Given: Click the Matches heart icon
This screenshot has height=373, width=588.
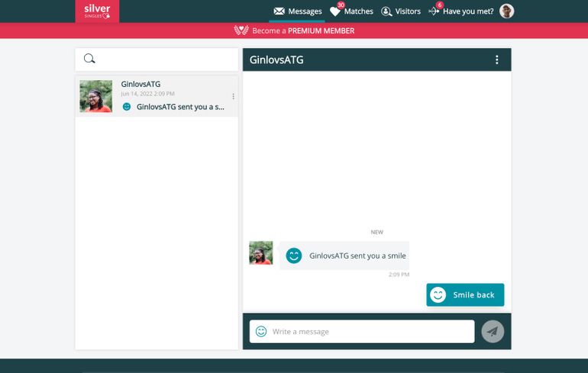Looking at the screenshot, I should 335,11.
